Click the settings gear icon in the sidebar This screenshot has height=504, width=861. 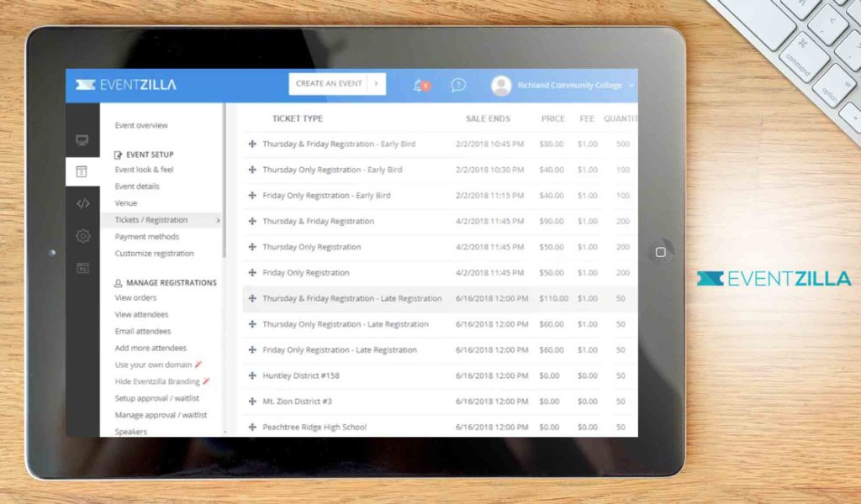click(82, 237)
